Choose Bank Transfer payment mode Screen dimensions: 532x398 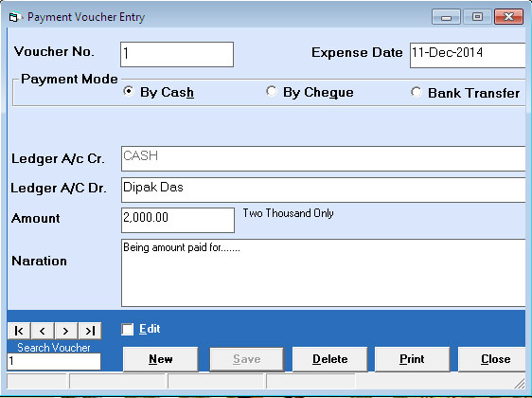click(x=416, y=92)
